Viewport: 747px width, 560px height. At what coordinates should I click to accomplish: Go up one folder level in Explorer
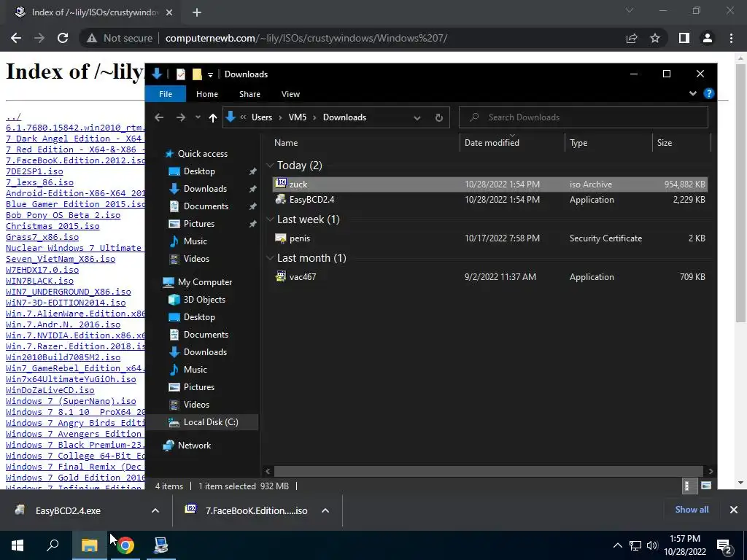pos(212,117)
